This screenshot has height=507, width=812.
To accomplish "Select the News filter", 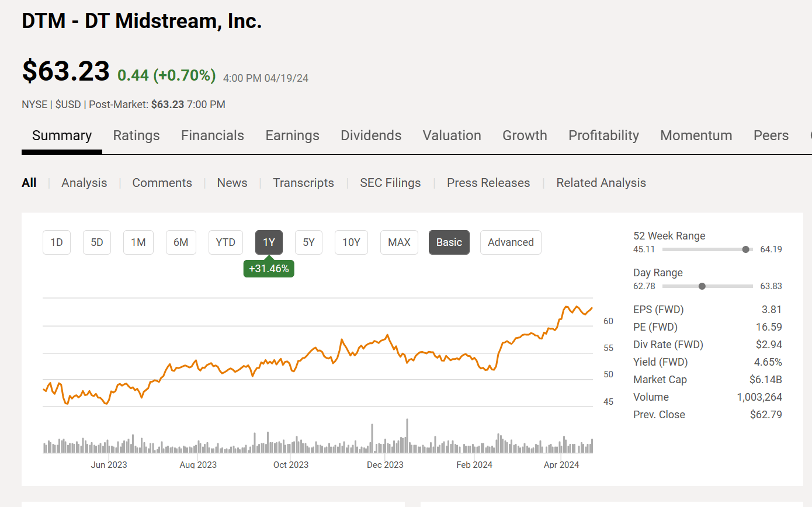I will tap(232, 182).
